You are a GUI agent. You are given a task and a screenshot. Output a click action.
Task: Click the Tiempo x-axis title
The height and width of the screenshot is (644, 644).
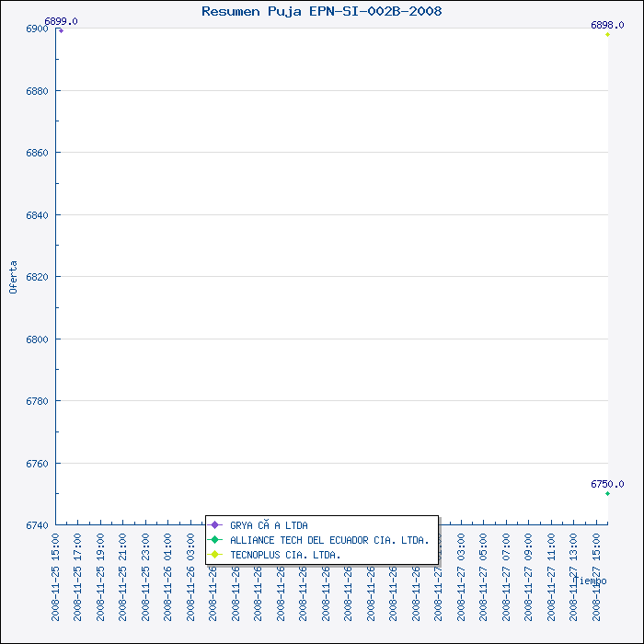click(x=590, y=581)
